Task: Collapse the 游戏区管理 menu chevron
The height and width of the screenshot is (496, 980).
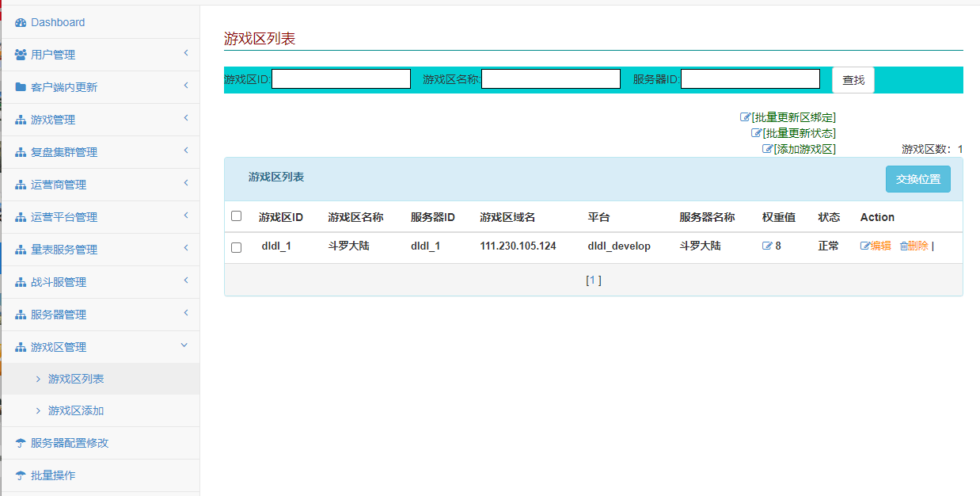Action: (184, 345)
